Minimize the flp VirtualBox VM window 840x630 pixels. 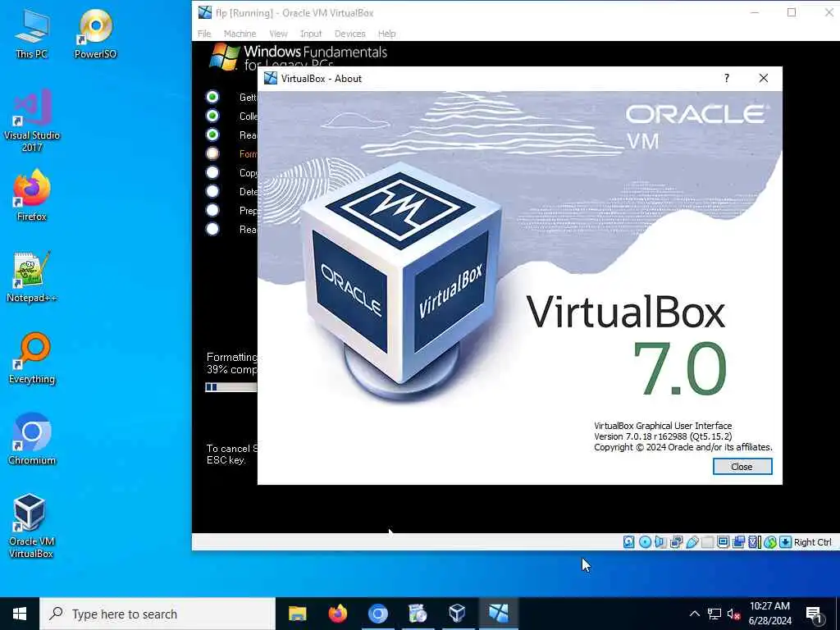pyautogui.click(x=755, y=12)
